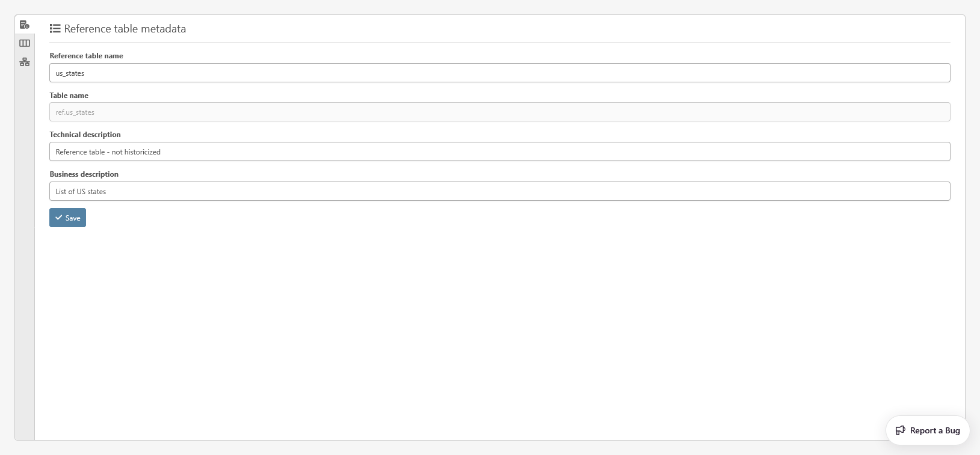
Task: Click the "Business description" label
Action: [x=84, y=174]
